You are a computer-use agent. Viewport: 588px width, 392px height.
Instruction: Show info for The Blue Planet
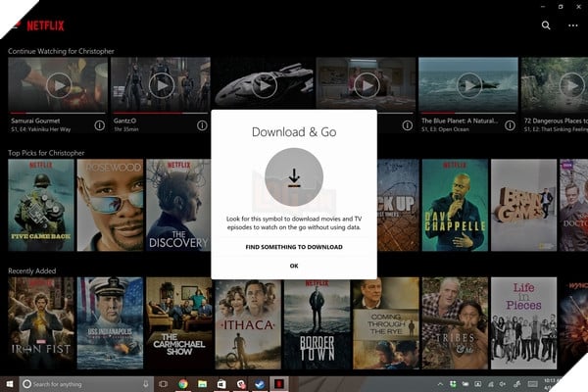[510, 125]
